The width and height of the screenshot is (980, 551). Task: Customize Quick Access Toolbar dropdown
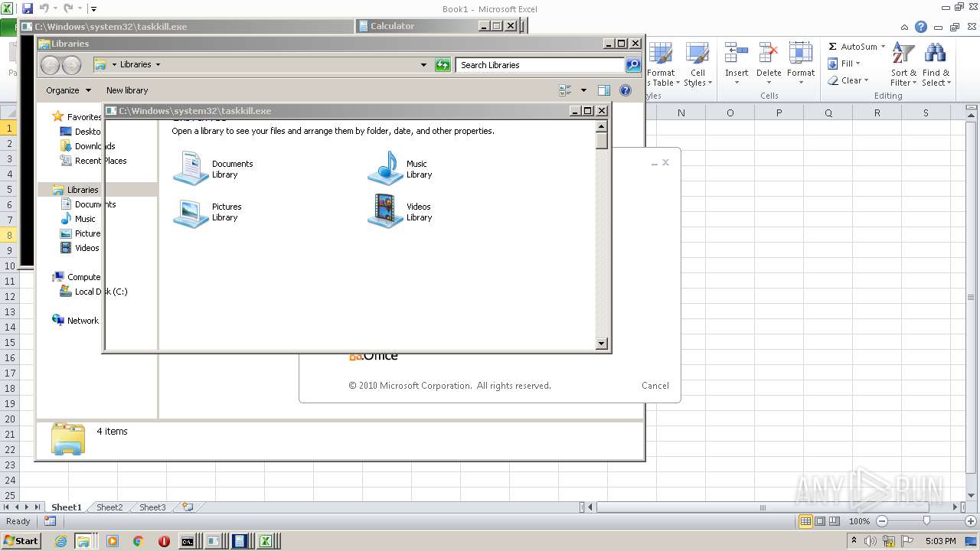pyautogui.click(x=93, y=9)
